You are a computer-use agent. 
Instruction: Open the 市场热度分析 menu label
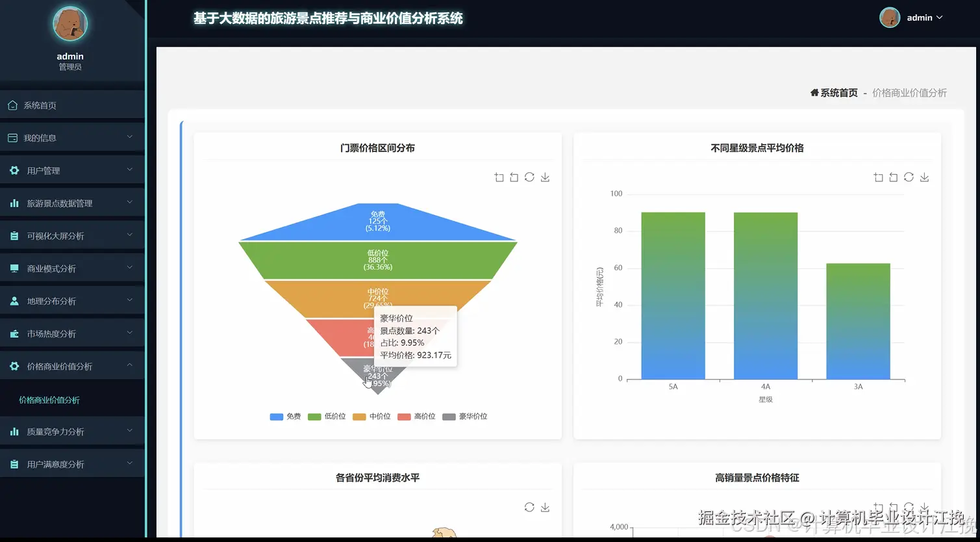(51, 334)
